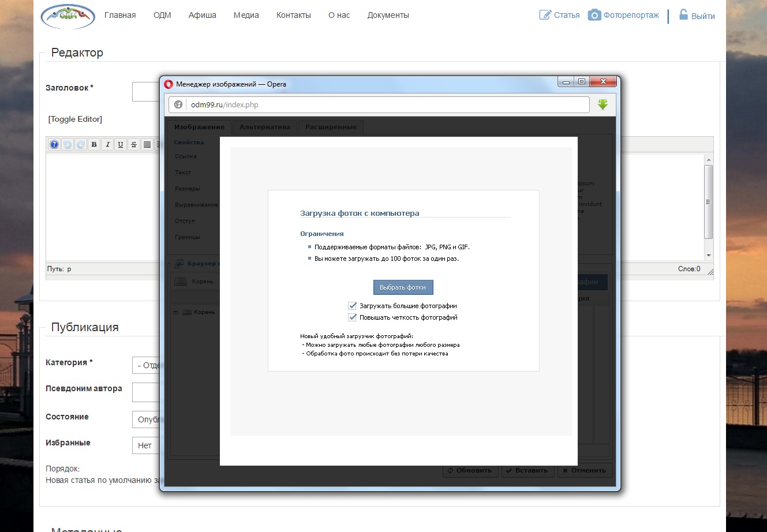Redo edit in the editor toolbar
The height and width of the screenshot is (532, 767).
[81, 145]
